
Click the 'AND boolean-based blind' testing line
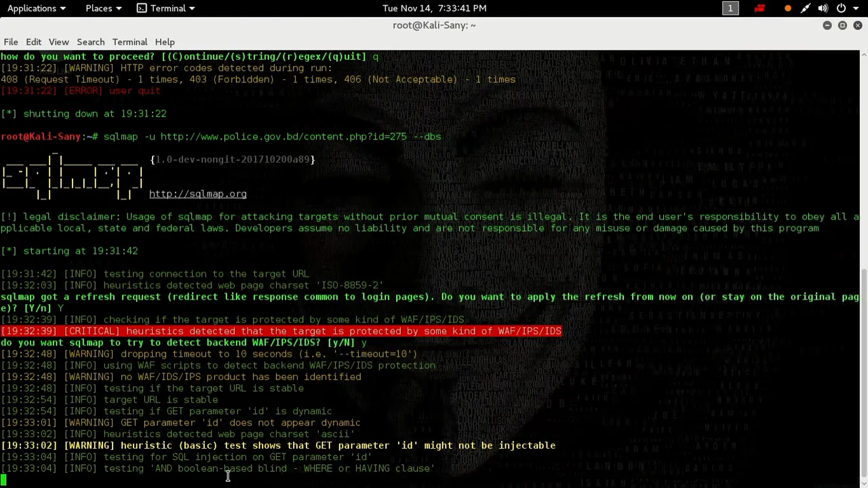[218, 468]
